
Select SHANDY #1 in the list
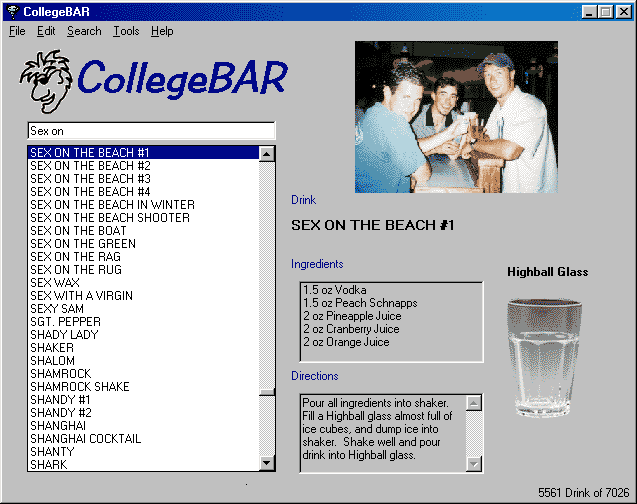point(143,400)
